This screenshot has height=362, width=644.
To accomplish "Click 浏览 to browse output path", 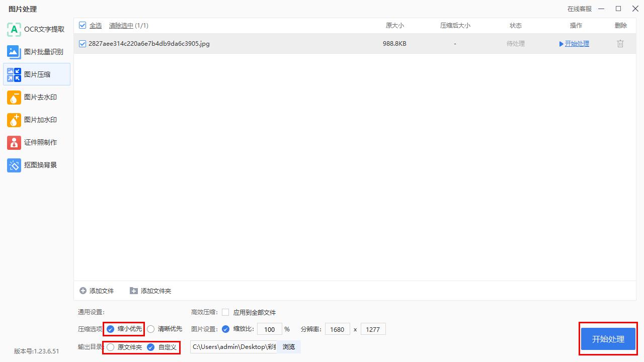I will (x=288, y=347).
